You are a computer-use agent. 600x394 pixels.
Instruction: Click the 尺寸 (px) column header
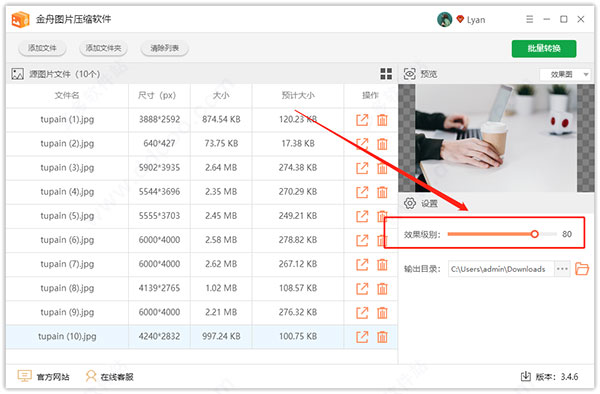tap(157, 95)
